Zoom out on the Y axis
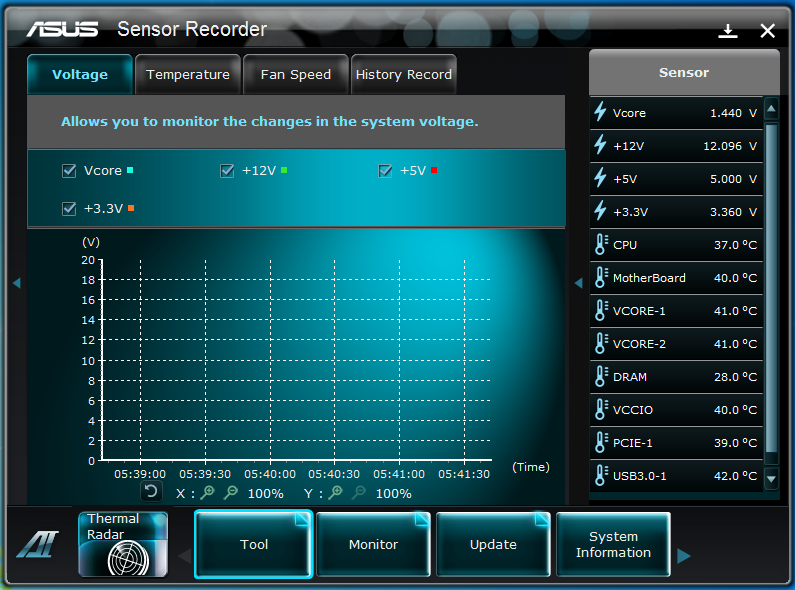Viewport: 795px width, 590px height. tap(358, 492)
